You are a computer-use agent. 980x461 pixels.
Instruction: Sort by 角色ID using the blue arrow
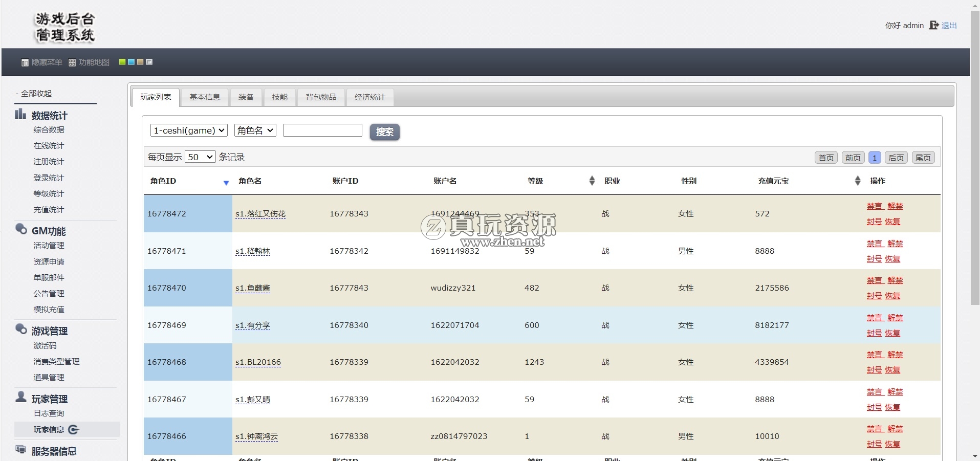pos(226,183)
